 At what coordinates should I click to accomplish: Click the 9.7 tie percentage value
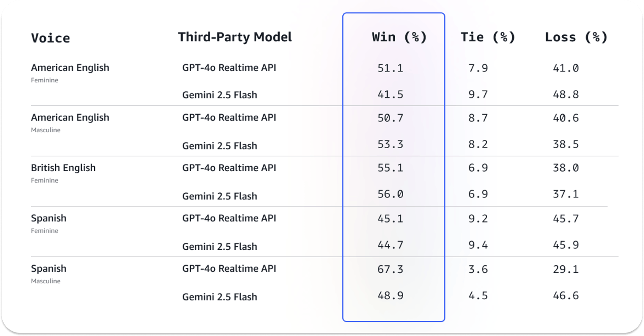click(x=478, y=94)
